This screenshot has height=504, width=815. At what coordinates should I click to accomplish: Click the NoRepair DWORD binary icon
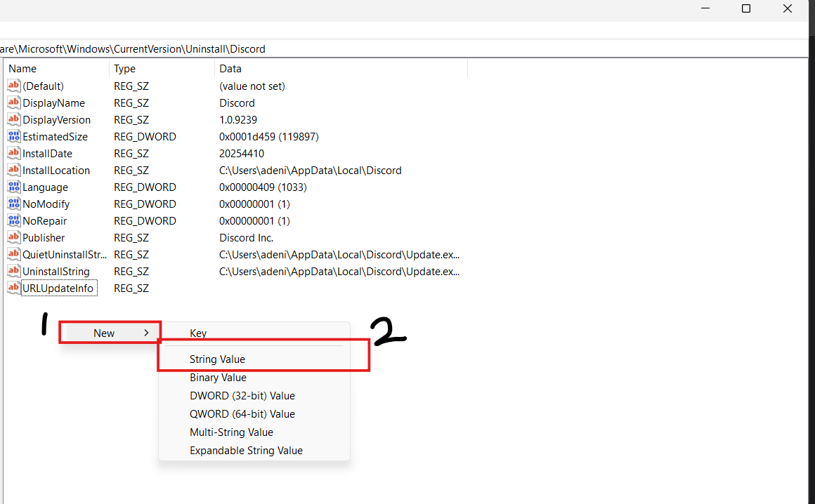(14, 220)
